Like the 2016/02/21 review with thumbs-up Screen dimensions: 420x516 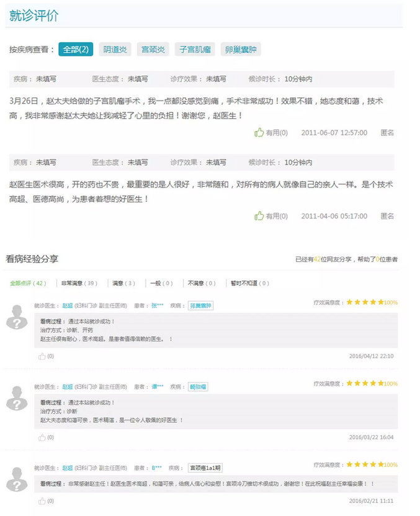point(42,500)
